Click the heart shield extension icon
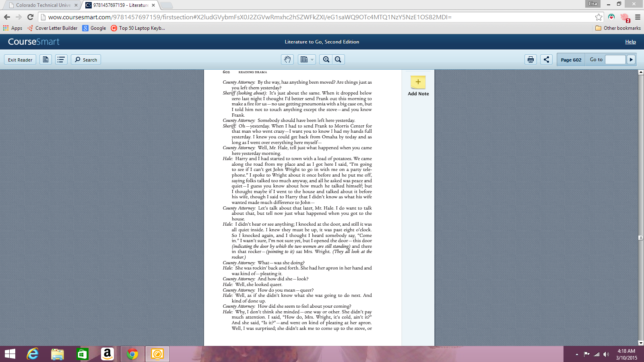 click(611, 17)
